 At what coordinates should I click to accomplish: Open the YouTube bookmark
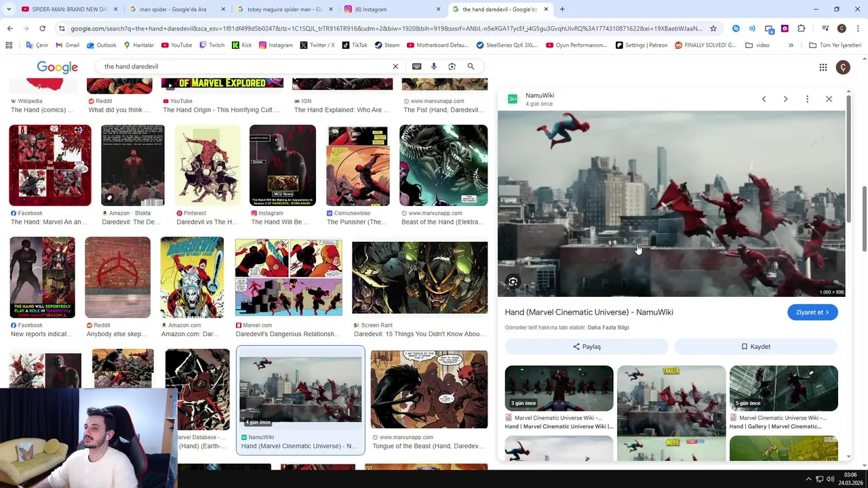point(176,45)
